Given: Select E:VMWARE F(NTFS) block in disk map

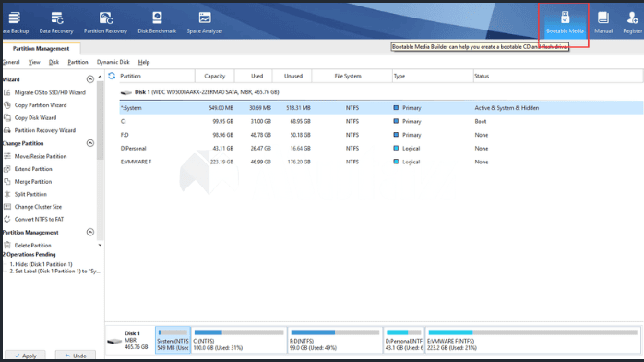Looking at the screenshot, I should tap(532, 340).
